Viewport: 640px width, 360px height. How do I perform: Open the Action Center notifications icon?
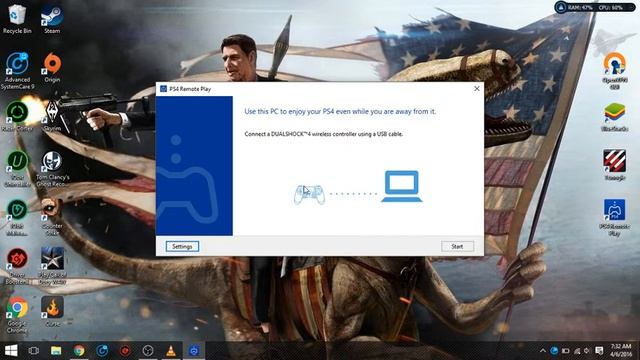point(599,351)
